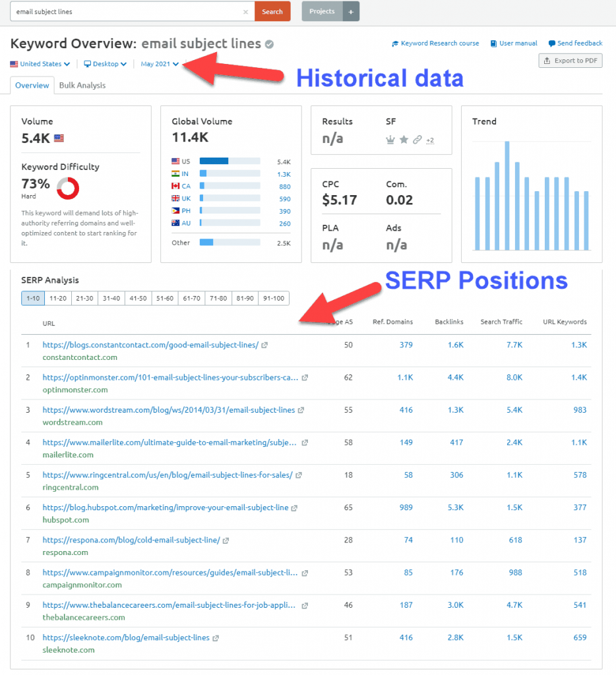The image size is (616, 675).
Task: Open external link icon for constantcontact.com URL
Action: [264, 345]
